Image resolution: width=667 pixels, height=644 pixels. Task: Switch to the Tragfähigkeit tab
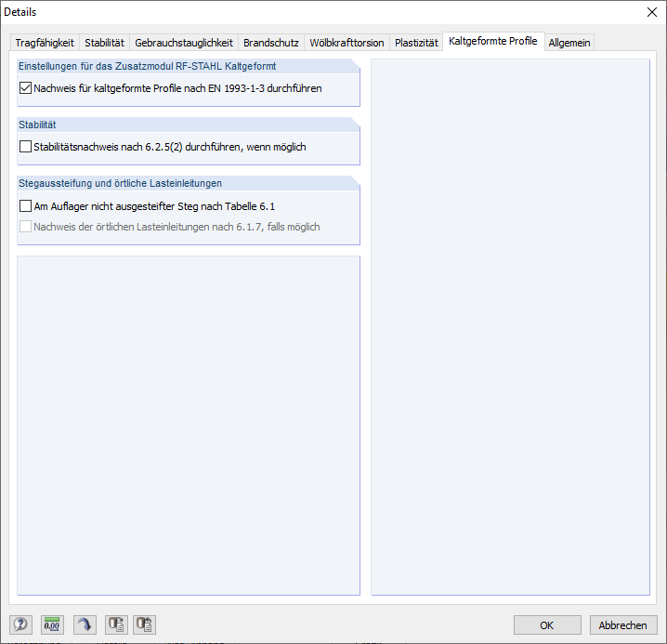(x=45, y=43)
